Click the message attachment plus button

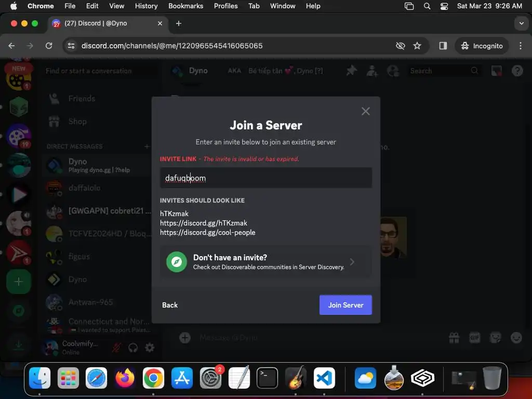click(185, 338)
